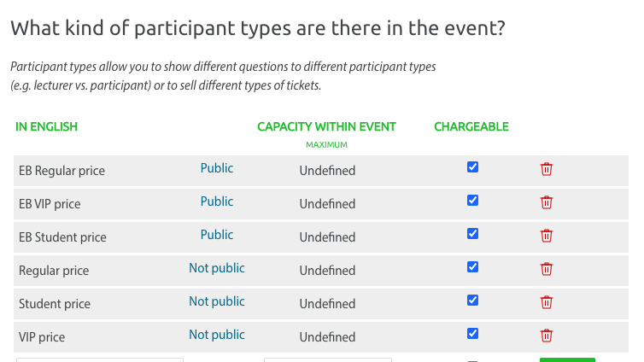Toggle chargeable checkbox for EB VIP price
The height and width of the screenshot is (362, 644).
[x=472, y=201]
